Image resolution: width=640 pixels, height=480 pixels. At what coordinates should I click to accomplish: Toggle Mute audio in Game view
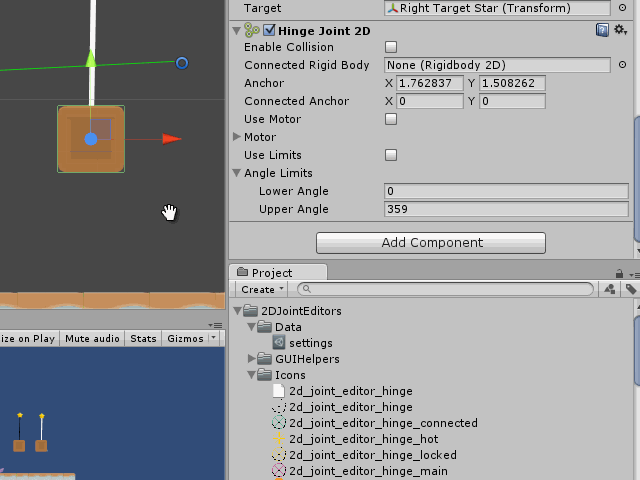(x=92, y=338)
